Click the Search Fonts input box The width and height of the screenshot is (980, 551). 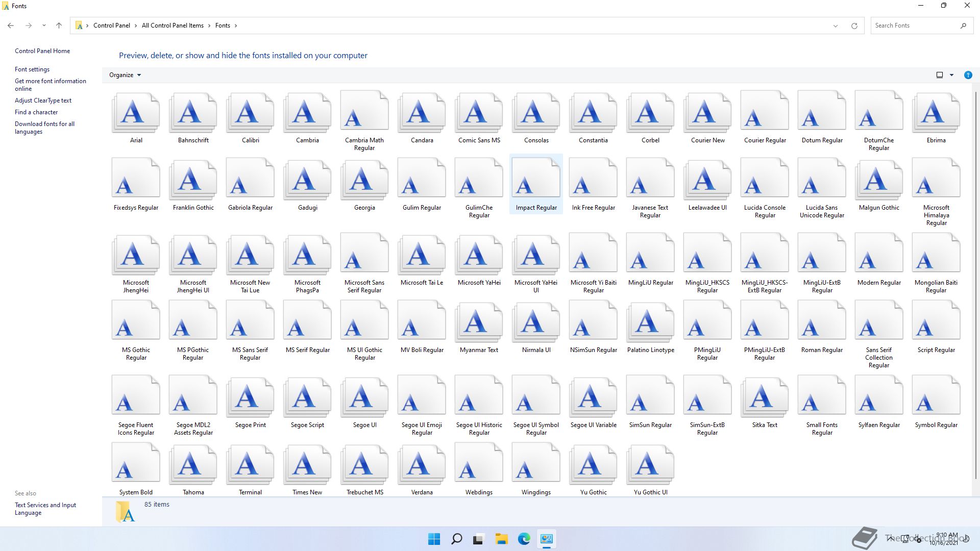913,26
